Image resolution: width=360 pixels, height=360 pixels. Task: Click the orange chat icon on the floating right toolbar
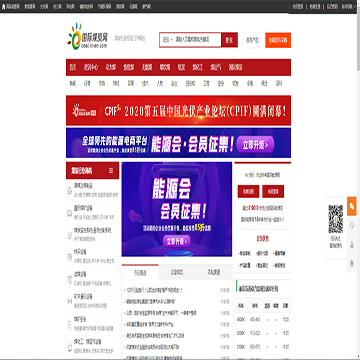coord(352,207)
